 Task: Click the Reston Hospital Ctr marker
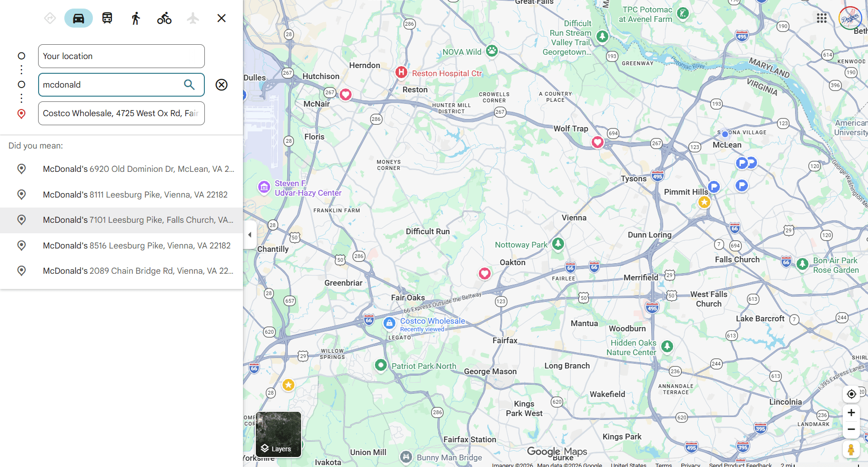[x=402, y=72]
